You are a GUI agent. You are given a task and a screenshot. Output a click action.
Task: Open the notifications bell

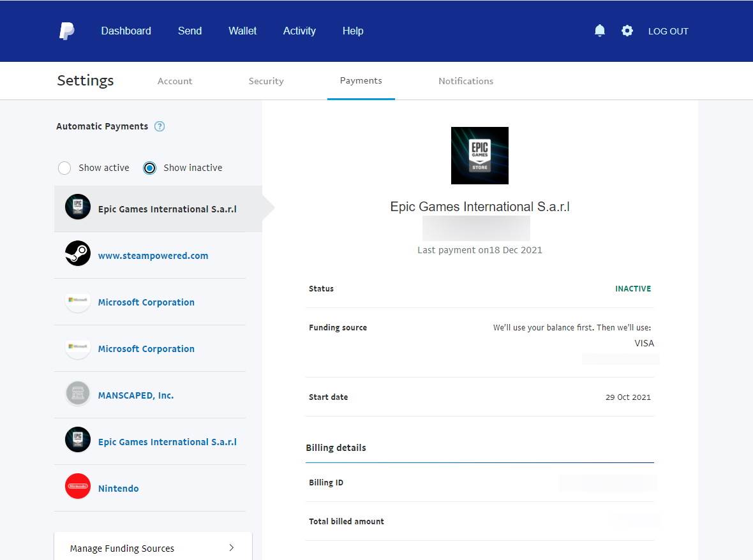599,30
